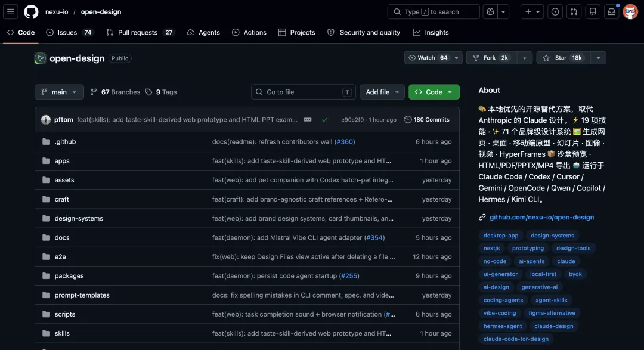Click pftom's author avatar
This screenshot has width=644, height=350.
pyautogui.click(x=45, y=119)
